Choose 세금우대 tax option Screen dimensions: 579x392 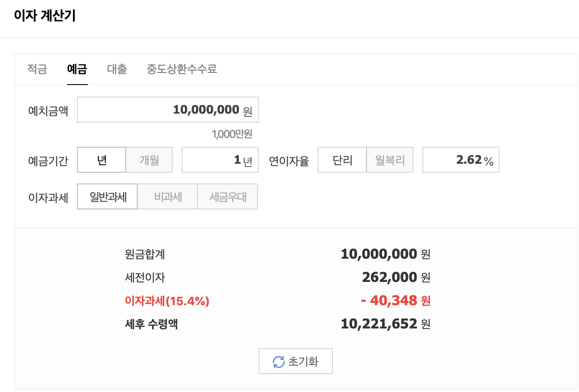point(227,196)
